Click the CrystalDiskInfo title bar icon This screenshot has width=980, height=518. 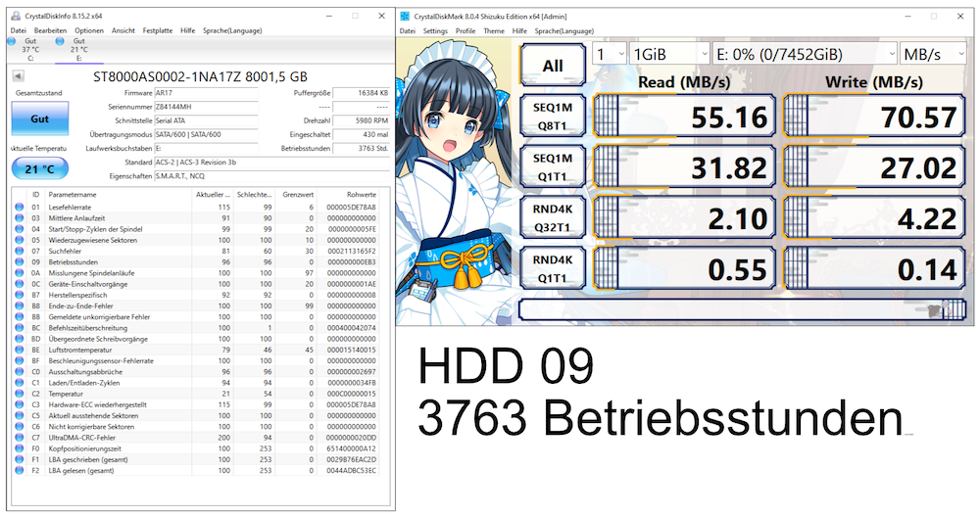pyautogui.click(x=17, y=16)
